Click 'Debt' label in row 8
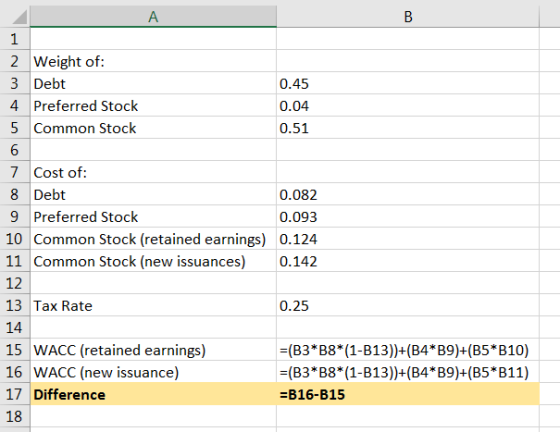 [x=49, y=195]
